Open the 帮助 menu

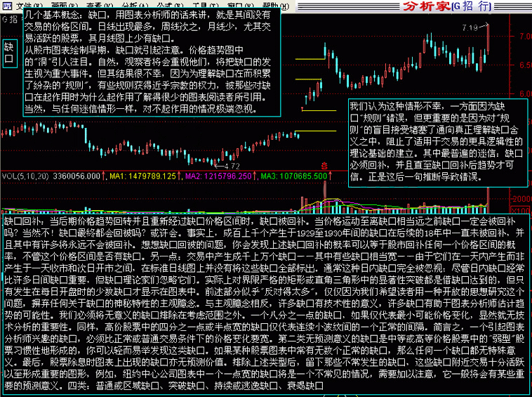[276, 6]
